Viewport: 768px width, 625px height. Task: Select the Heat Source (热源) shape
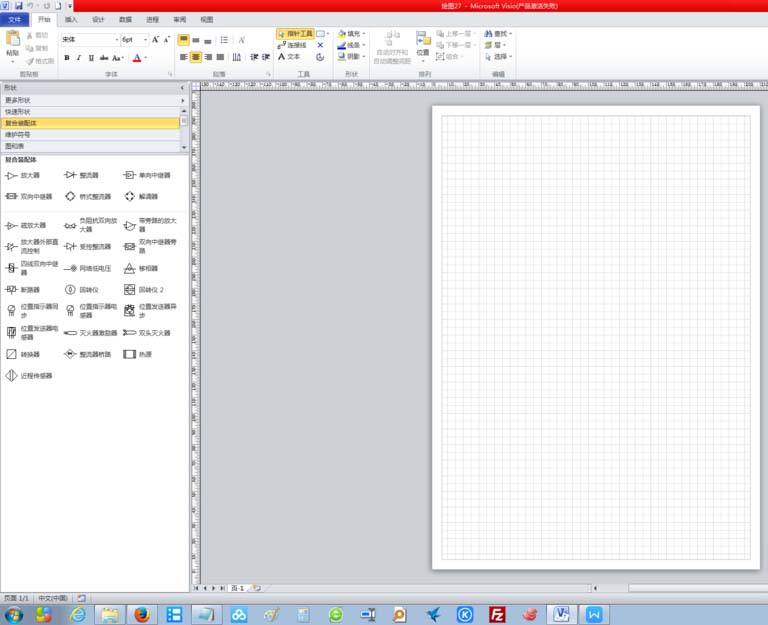pos(138,354)
